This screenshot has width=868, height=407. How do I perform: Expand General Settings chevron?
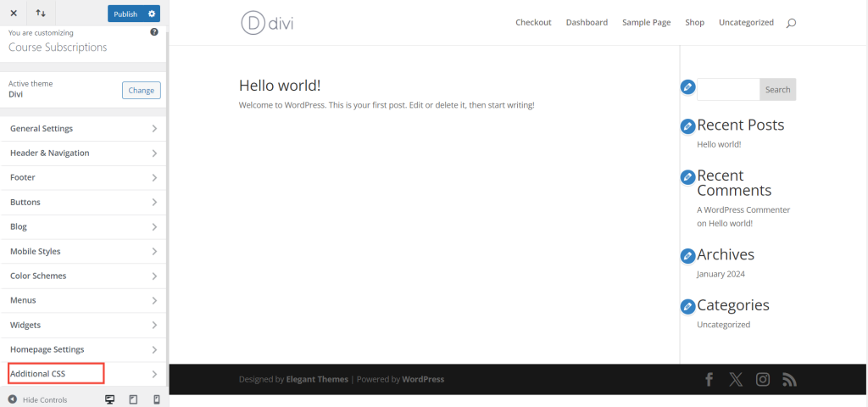point(154,129)
